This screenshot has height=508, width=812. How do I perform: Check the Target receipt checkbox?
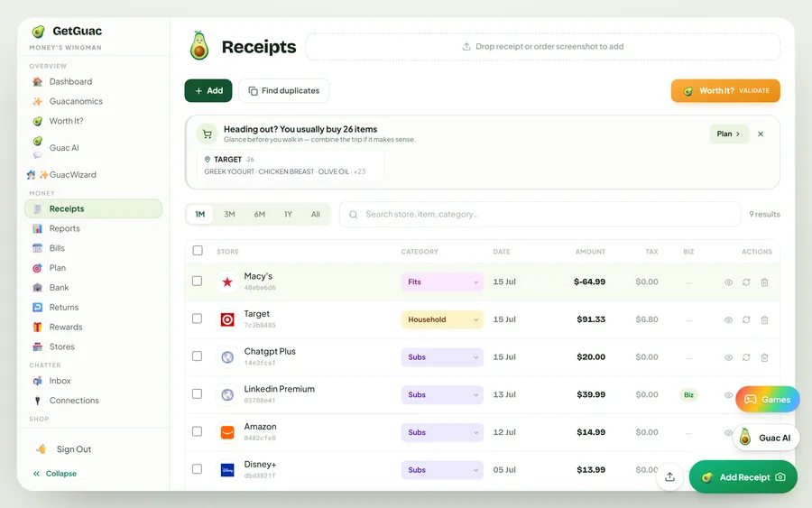click(x=197, y=319)
